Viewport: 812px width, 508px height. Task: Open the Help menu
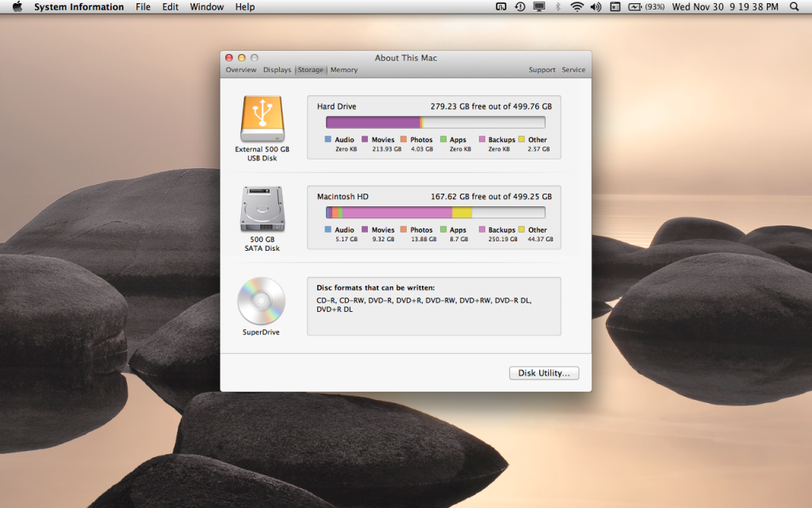click(245, 6)
